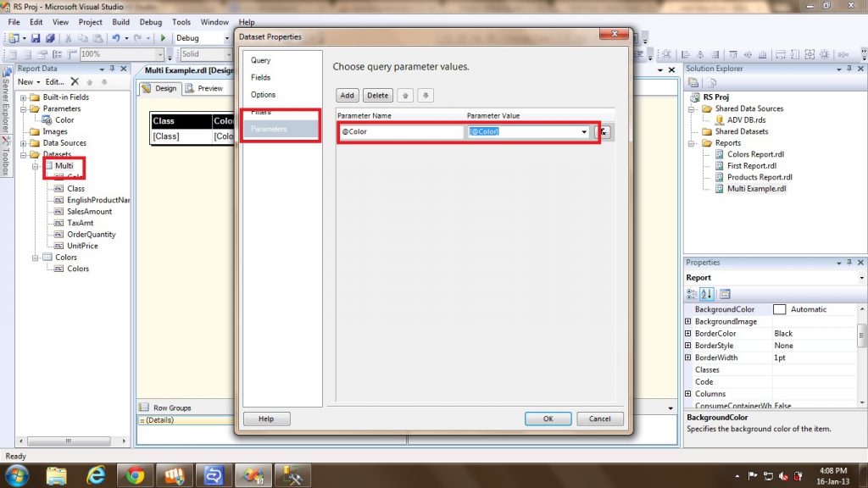The width and height of the screenshot is (868, 488).
Task: Switch Properties panel to alphabetical sorting
Action: click(x=707, y=294)
